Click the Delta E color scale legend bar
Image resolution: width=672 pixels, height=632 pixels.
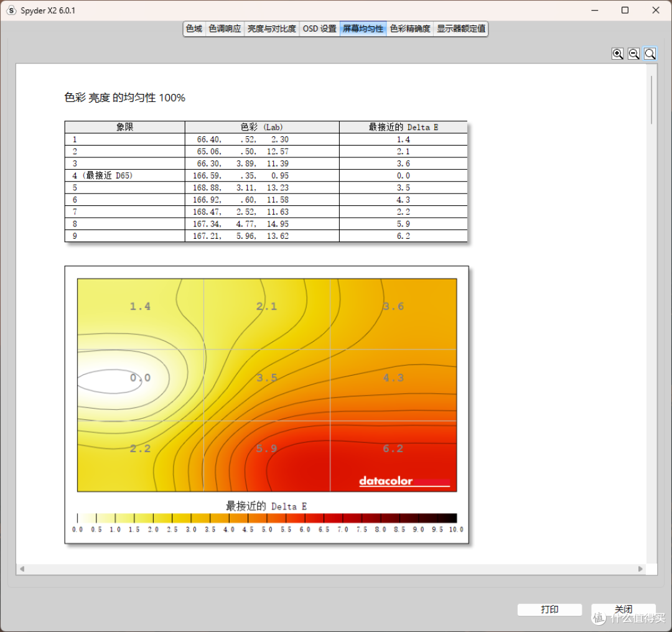pyautogui.click(x=267, y=518)
